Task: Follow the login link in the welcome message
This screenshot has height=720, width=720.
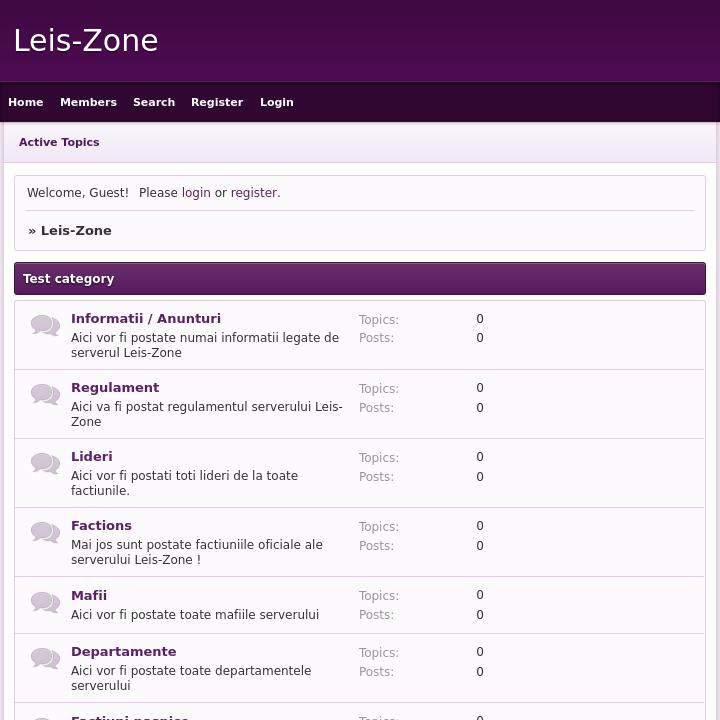Action: [196, 193]
